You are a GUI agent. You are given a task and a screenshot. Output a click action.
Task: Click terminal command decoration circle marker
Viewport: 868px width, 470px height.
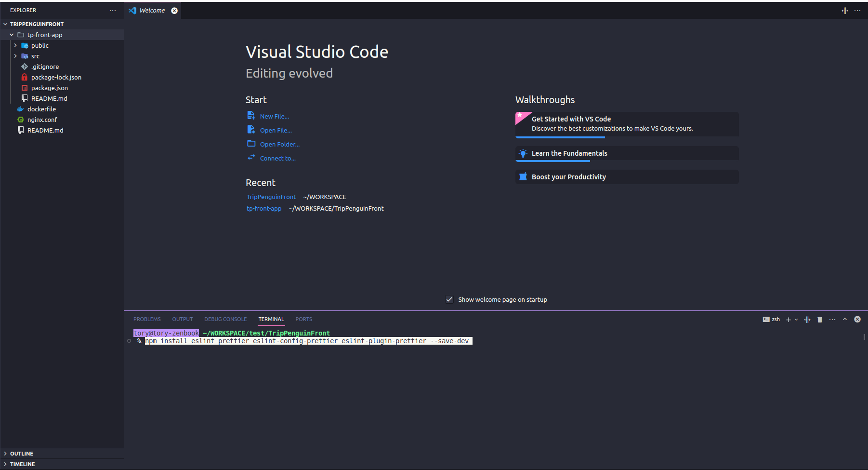tap(129, 341)
